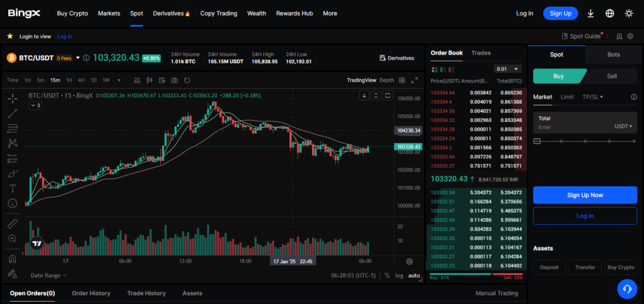
Task: Expand more time intervals dropdown
Action: [119, 80]
